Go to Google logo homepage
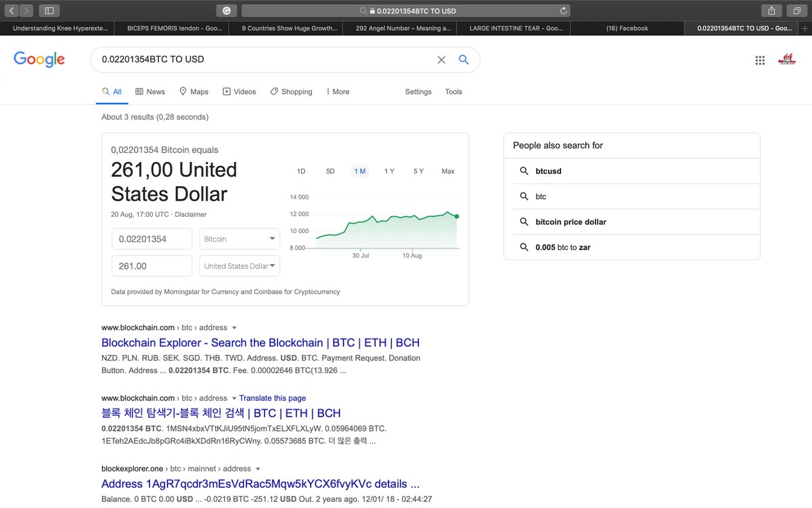Viewport: 812px width, 508px height. pos(39,60)
